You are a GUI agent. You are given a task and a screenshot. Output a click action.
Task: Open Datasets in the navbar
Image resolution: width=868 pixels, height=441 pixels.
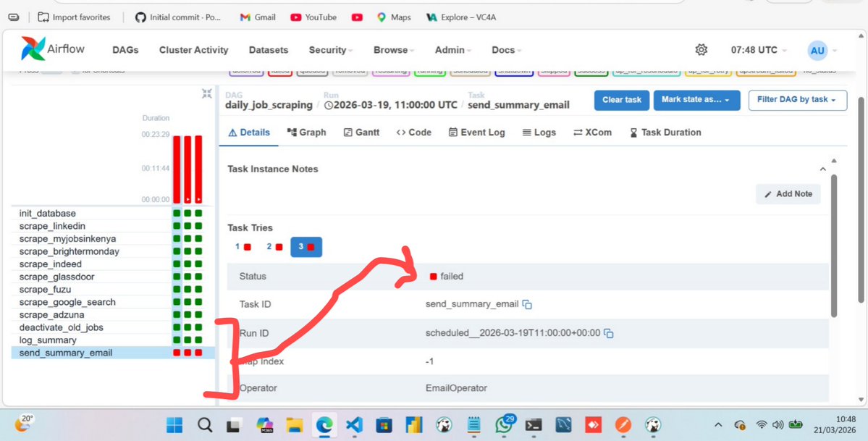(x=269, y=50)
